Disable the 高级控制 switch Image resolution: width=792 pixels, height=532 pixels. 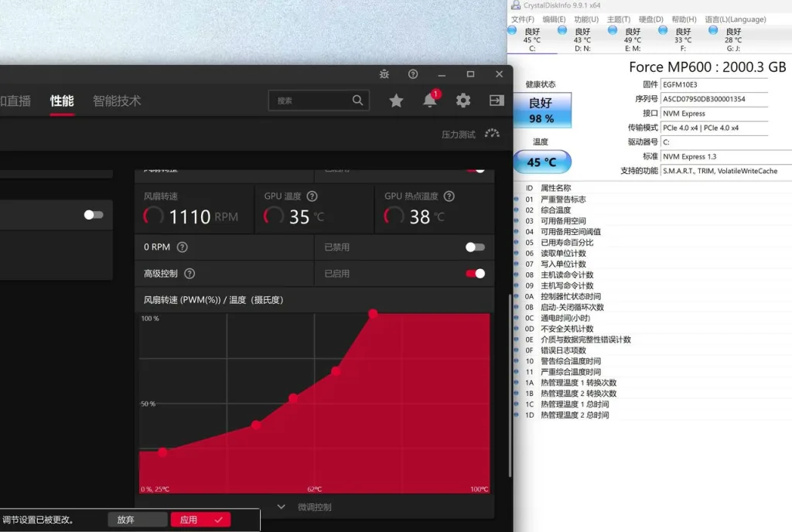(475, 274)
